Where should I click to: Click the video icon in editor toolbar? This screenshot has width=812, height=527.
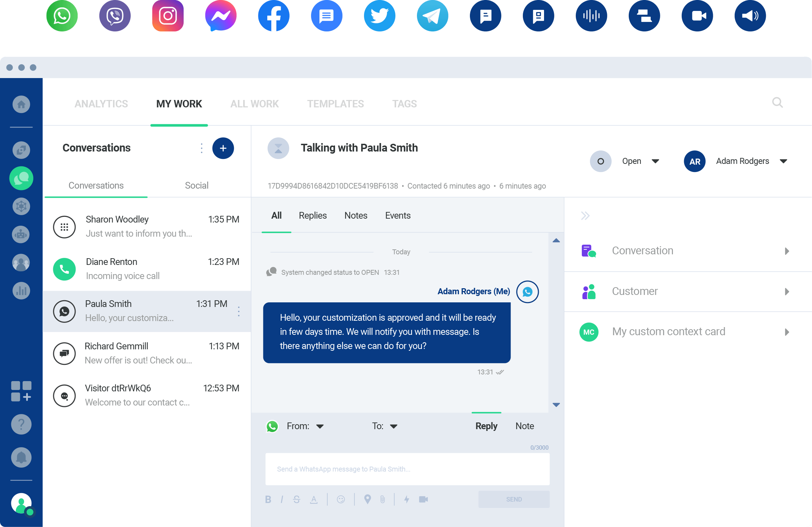pyautogui.click(x=423, y=499)
